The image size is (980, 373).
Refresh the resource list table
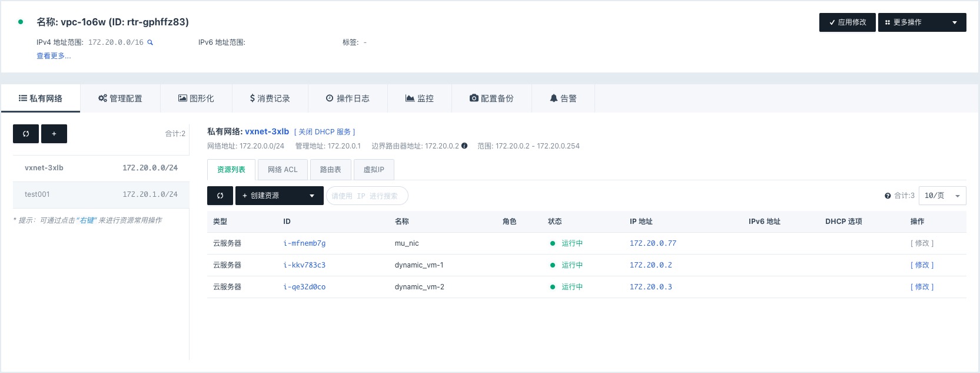tap(220, 196)
